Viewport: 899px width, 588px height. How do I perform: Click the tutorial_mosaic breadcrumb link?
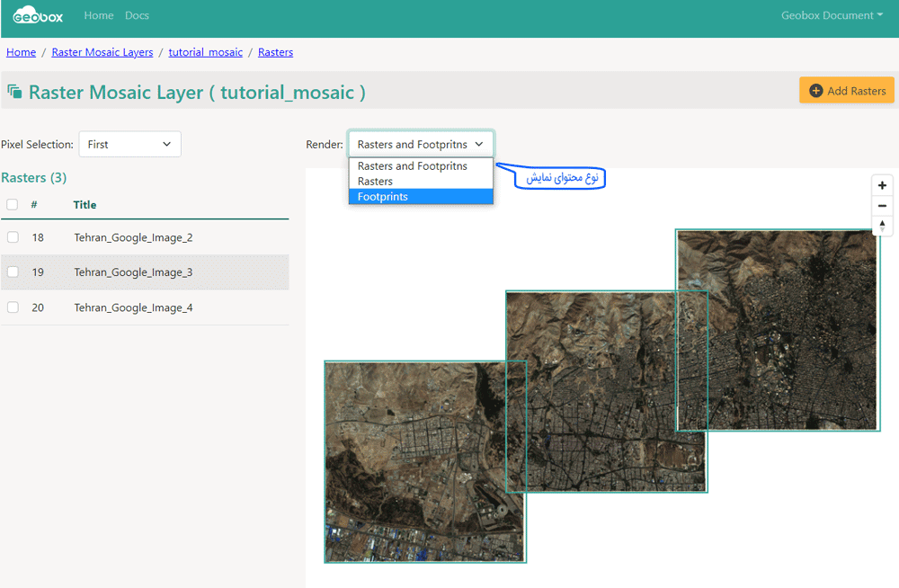pyautogui.click(x=205, y=52)
